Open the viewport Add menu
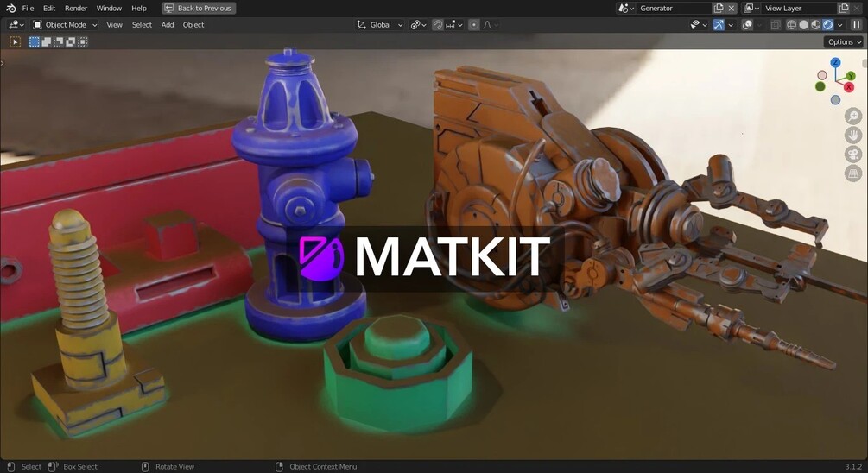 point(168,25)
